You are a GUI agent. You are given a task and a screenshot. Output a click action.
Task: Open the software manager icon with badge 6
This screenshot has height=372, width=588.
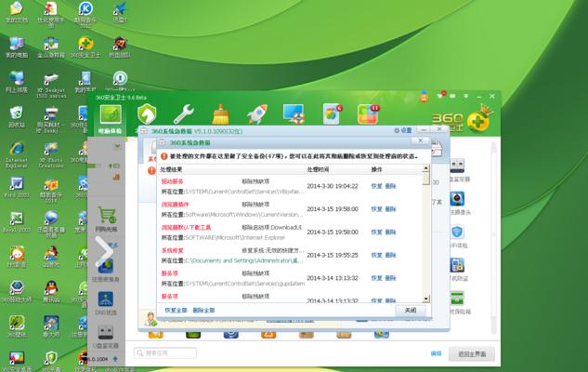(333, 113)
